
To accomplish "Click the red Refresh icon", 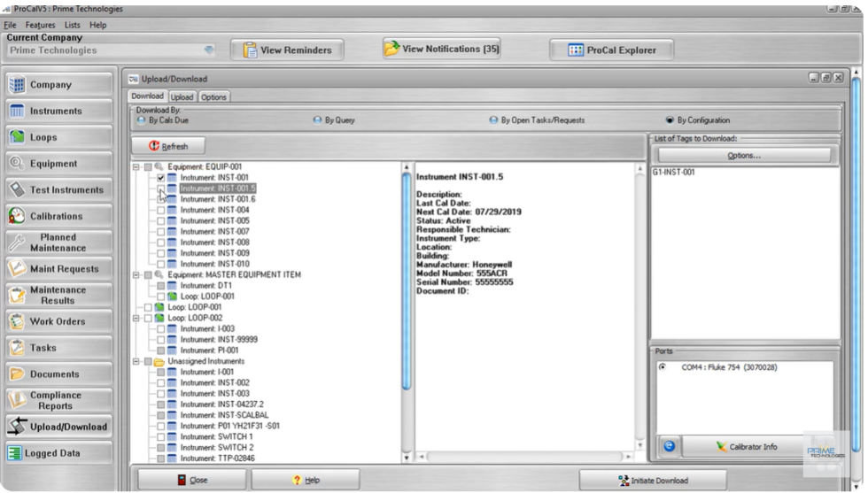I will (154, 145).
